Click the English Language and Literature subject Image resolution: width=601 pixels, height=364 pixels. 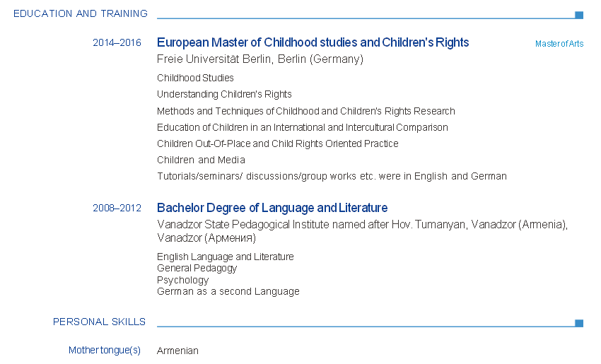pos(225,257)
